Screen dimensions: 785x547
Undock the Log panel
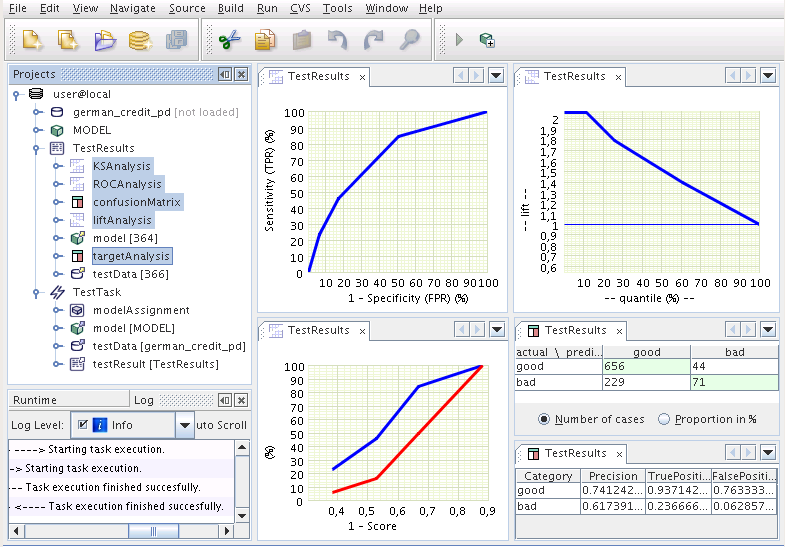tap(225, 400)
